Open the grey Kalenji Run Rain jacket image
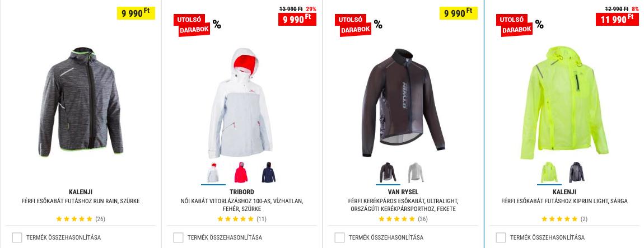Screen dimensions: 644x248 point(81,102)
